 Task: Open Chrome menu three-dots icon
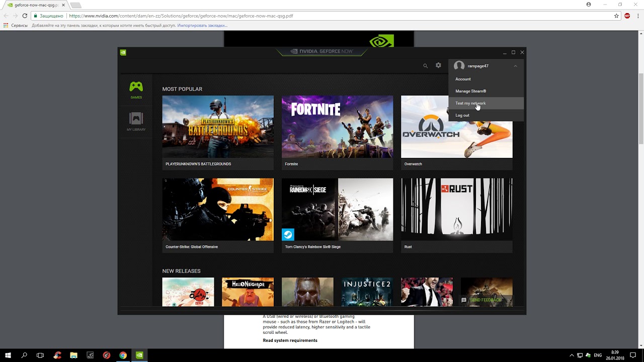click(x=637, y=16)
